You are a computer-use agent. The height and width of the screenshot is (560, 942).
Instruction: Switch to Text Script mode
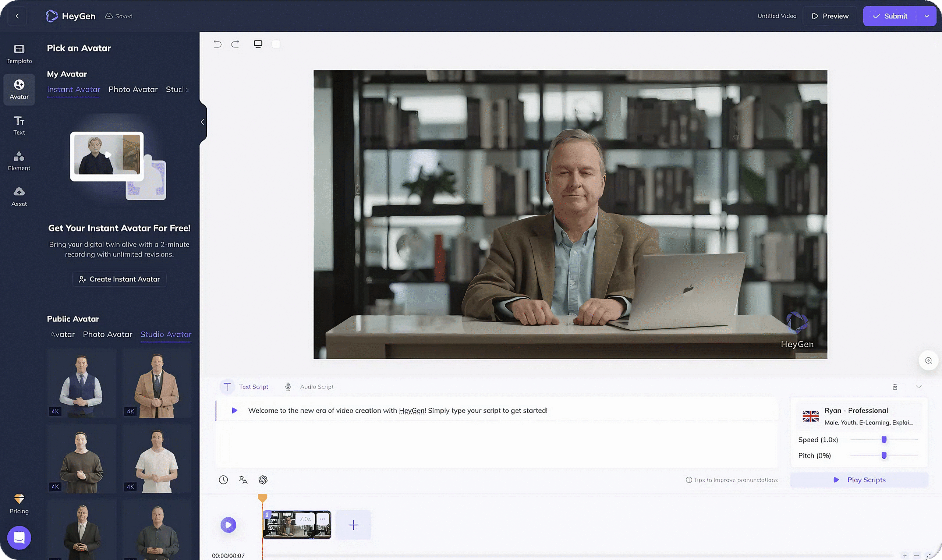click(x=244, y=387)
